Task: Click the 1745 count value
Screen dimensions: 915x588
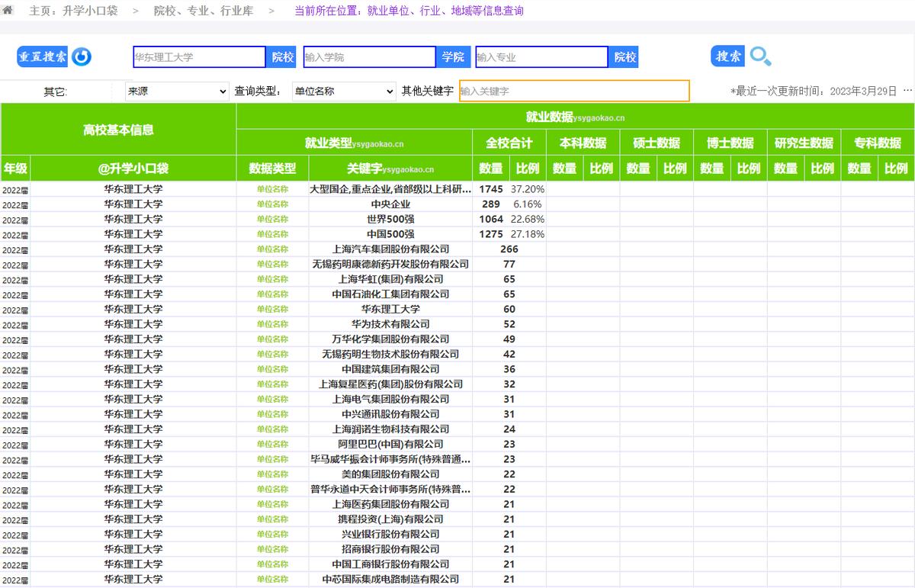Action: [x=491, y=189]
